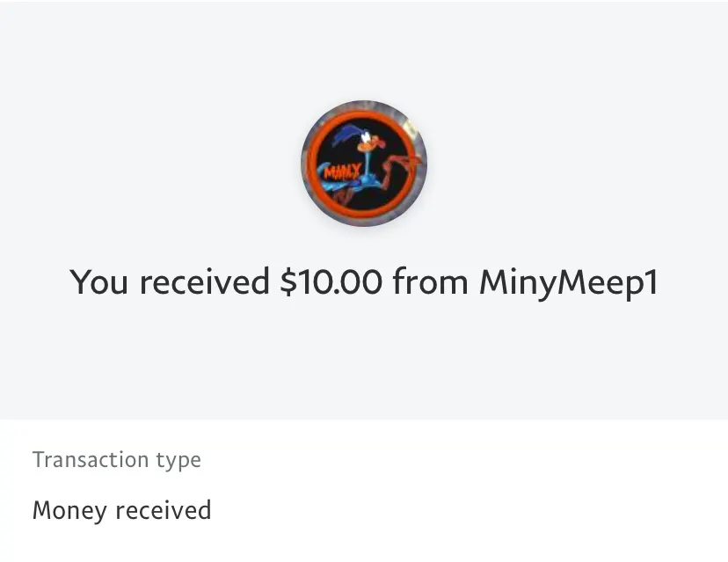728x562 pixels.
Task: Select the "Money received" value
Action: pyautogui.click(x=121, y=510)
